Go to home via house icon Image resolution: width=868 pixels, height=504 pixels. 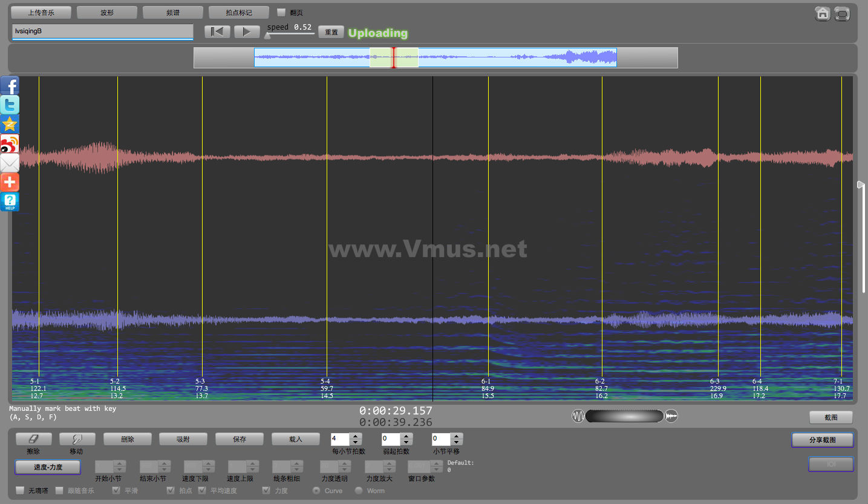point(822,13)
